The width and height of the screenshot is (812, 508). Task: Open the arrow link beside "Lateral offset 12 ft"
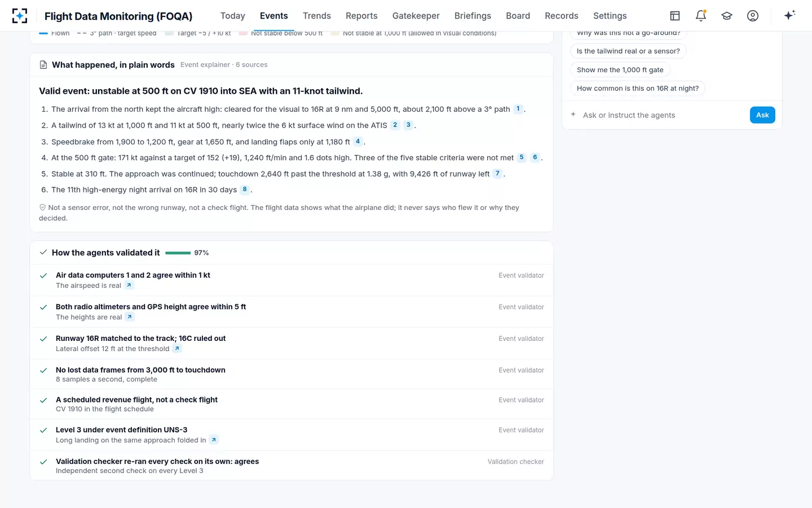177,349
